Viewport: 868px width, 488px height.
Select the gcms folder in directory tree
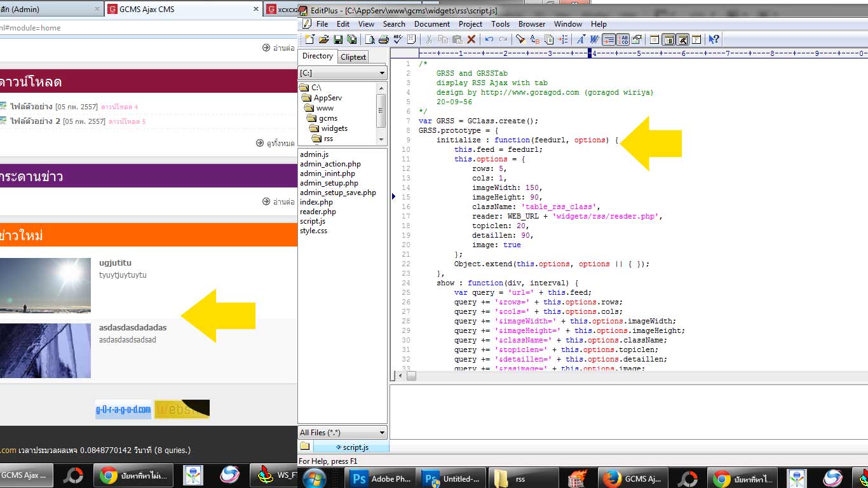[323, 118]
